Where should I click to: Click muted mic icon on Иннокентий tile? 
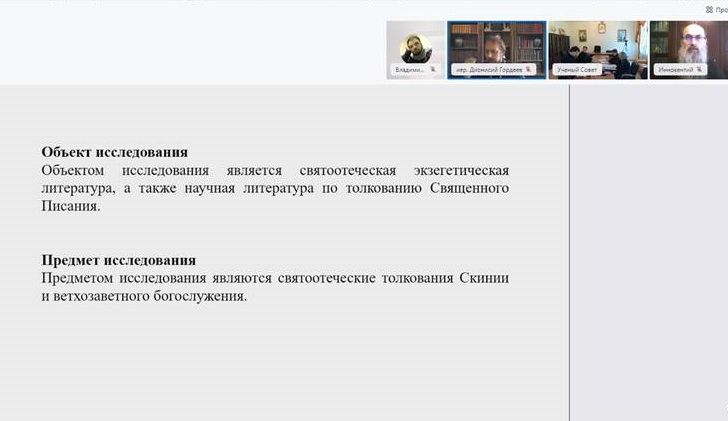pos(701,70)
